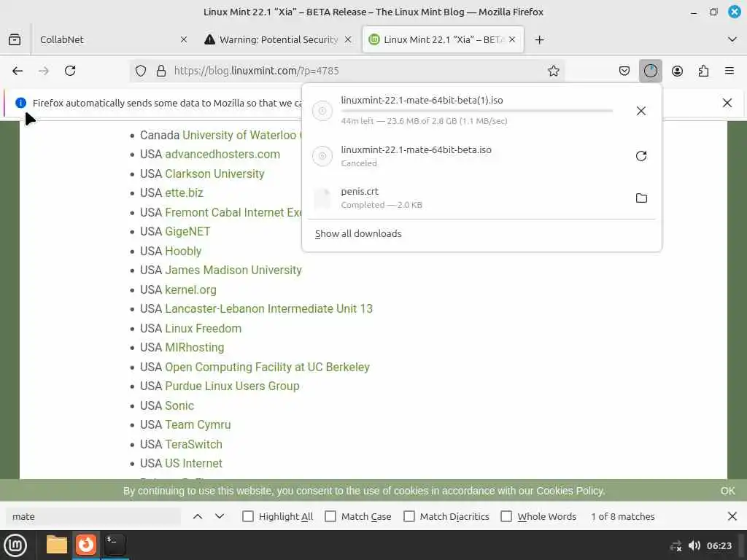747x560 pixels.
Task: Open the Purdue Linux Users Group link
Action: coord(232,386)
